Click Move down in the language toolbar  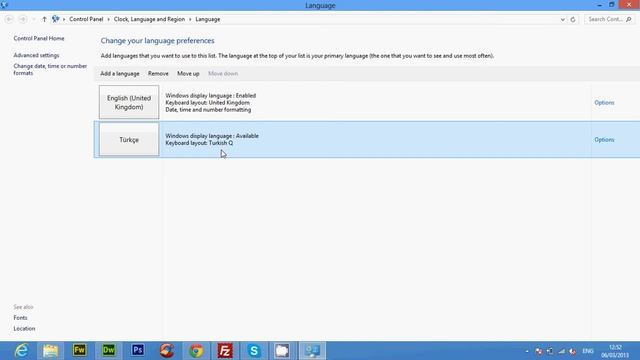[x=223, y=73]
